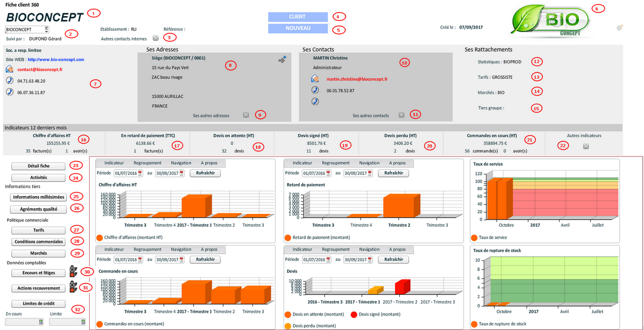Viewport: 644px width, 330px height.
Task: Click the orange dot beside 'Retard de paiement (montant)'
Action: coord(287,238)
